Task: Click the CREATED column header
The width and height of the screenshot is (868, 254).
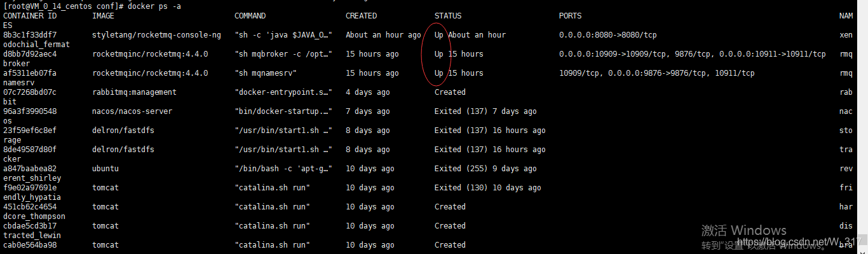Action: tap(361, 16)
